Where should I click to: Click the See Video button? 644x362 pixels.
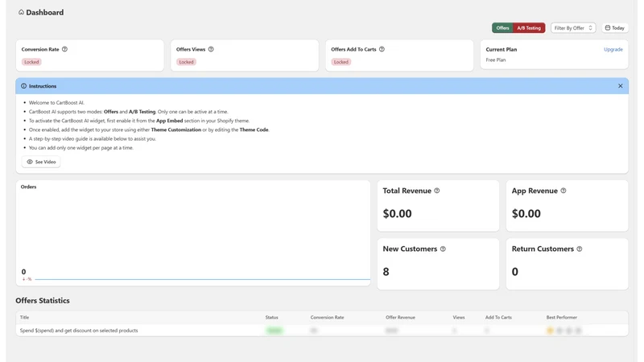[41, 162]
